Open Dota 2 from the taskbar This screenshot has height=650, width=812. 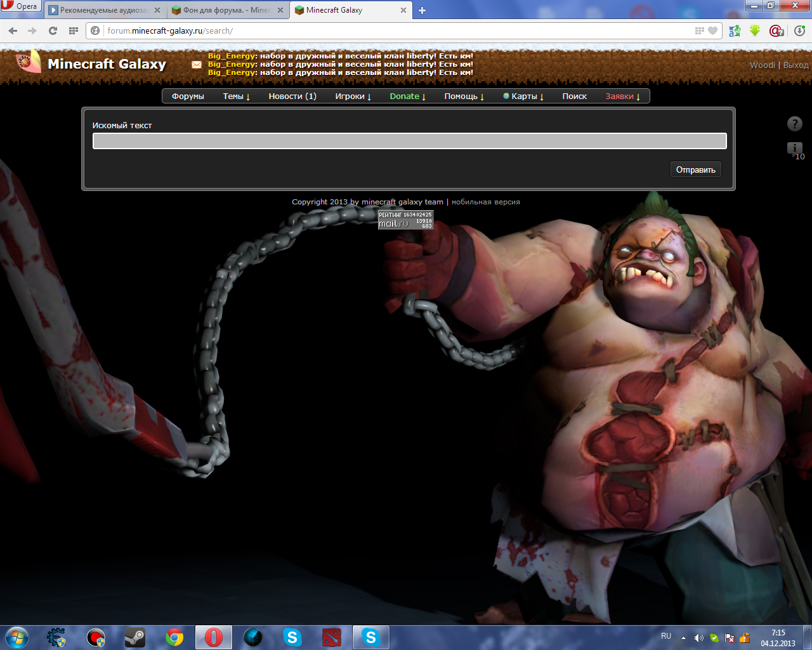coord(332,637)
